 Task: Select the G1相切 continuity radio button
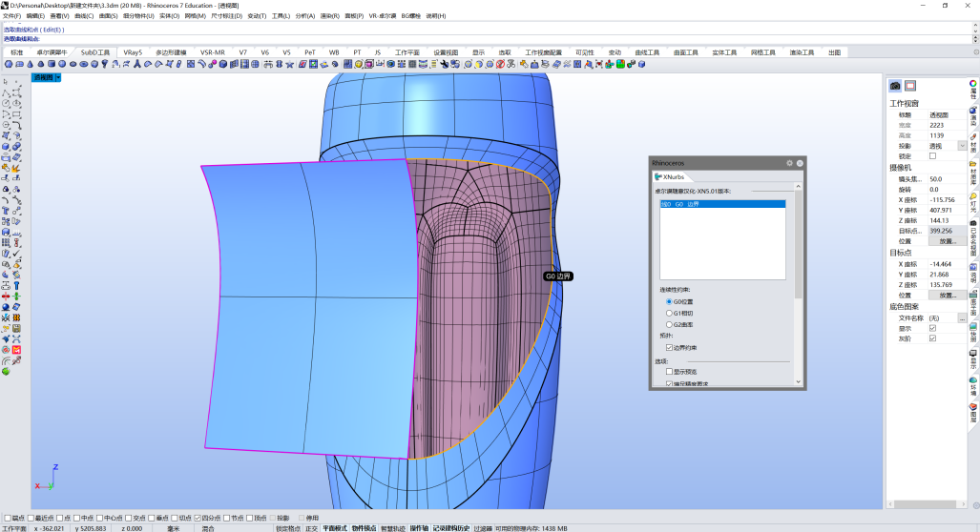pyautogui.click(x=669, y=313)
